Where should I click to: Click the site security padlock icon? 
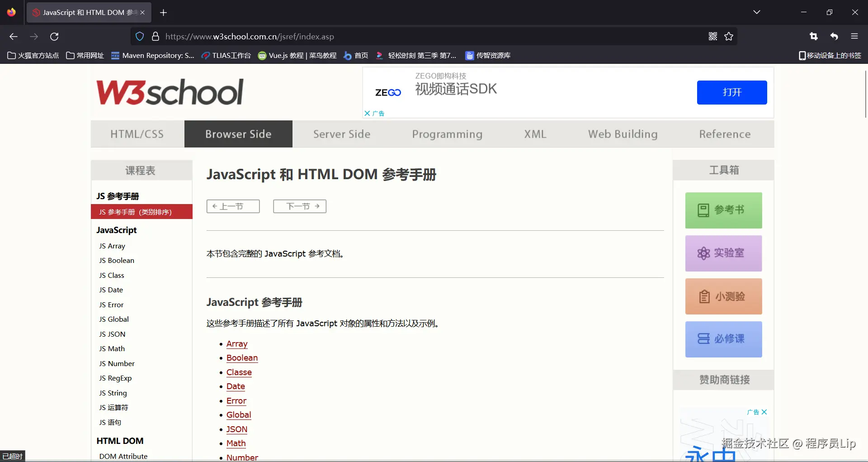156,36
